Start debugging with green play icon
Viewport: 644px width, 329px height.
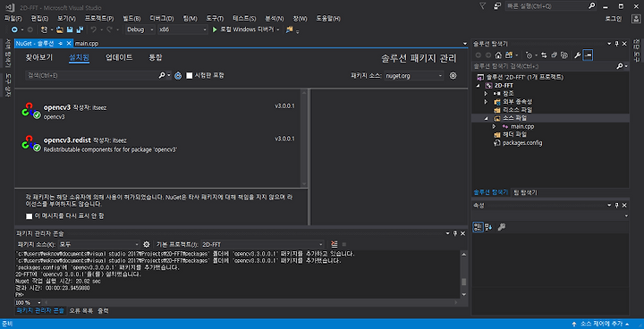(215, 30)
